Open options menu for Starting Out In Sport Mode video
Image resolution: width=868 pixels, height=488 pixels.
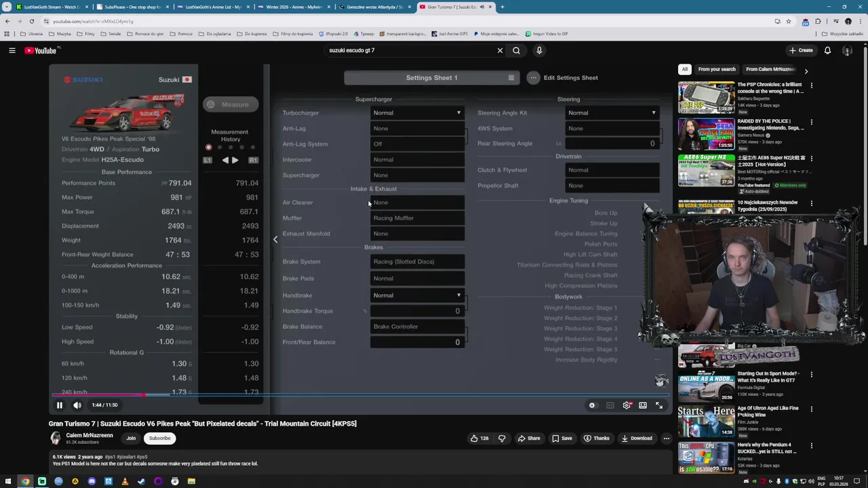click(811, 375)
